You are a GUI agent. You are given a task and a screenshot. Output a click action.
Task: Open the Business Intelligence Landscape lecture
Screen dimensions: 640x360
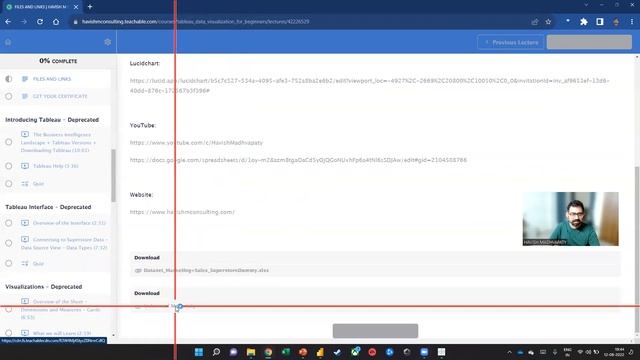coord(58,142)
